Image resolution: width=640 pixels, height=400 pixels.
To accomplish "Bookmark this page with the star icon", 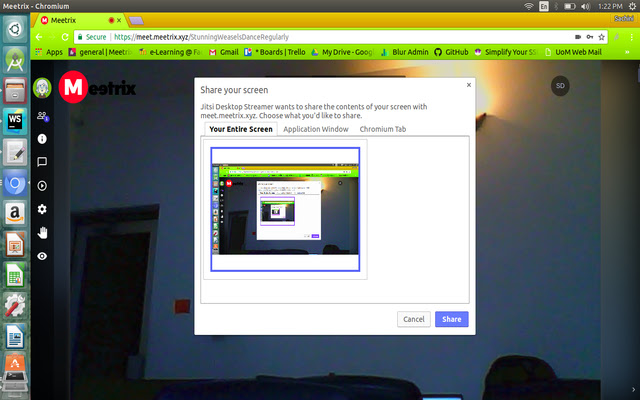I will (x=601, y=37).
